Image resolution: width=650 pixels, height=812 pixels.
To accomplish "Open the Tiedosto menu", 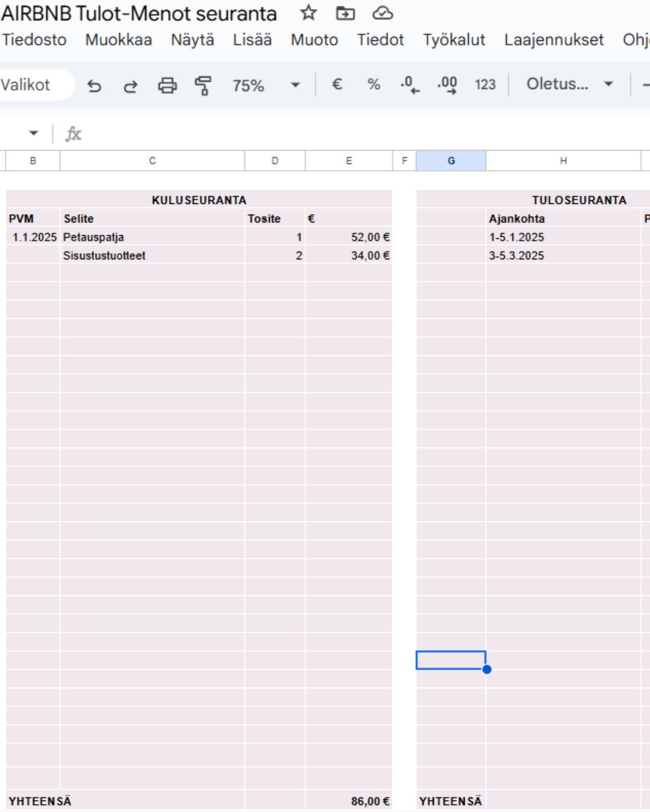I will coord(34,40).
